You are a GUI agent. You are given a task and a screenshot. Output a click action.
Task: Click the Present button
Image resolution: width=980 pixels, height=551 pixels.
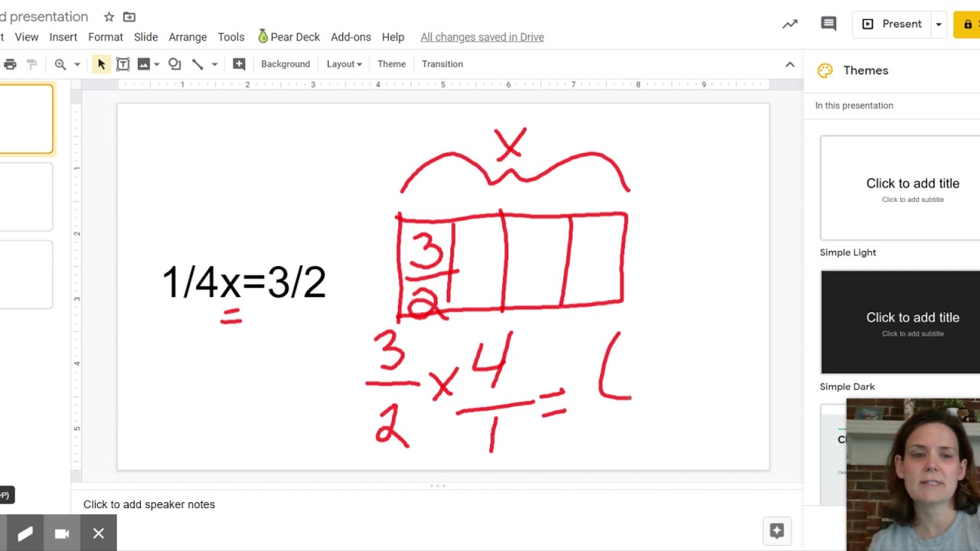(892, 24)
